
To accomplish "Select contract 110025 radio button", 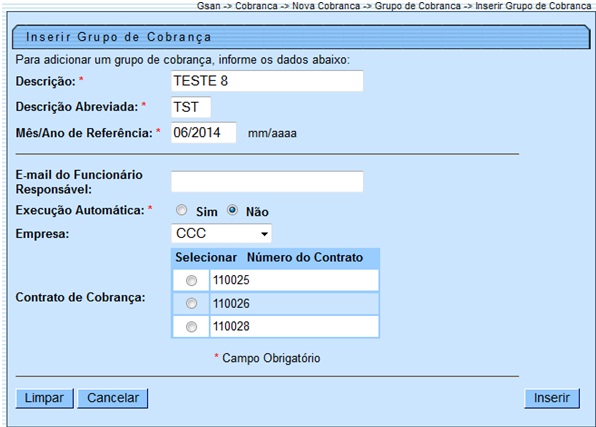I will point(191,281).
